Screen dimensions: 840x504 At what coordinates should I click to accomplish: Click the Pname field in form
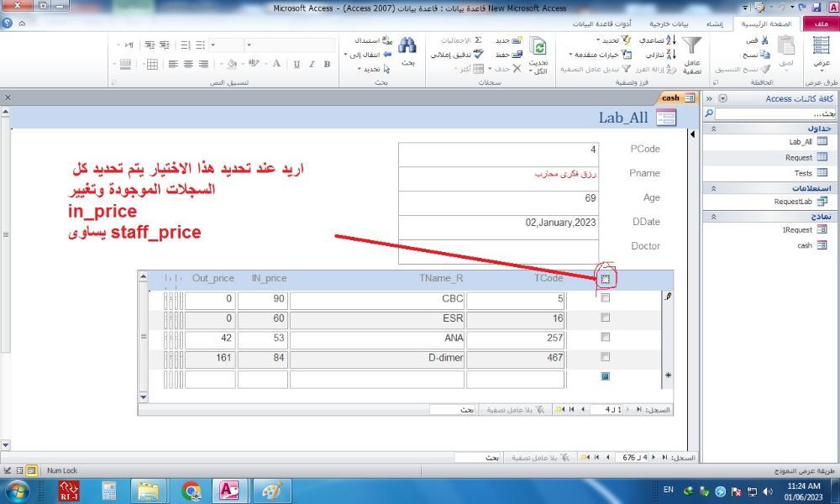498,178
